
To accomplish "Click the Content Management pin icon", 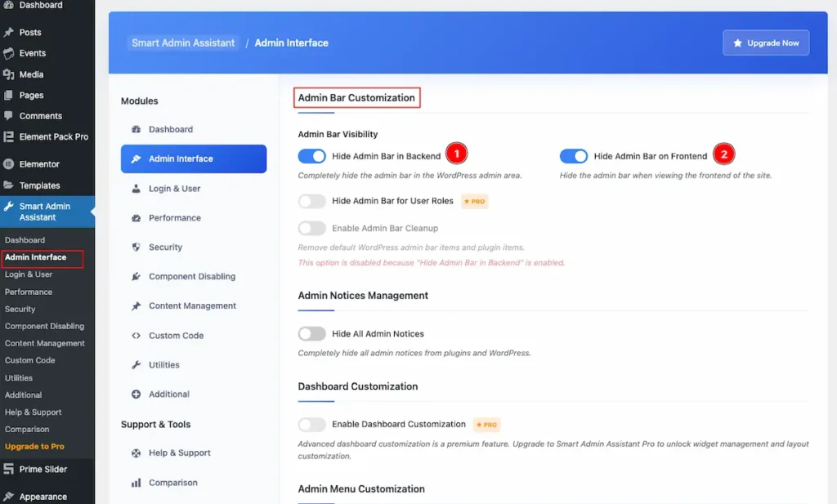I will [x=137, y=306].
